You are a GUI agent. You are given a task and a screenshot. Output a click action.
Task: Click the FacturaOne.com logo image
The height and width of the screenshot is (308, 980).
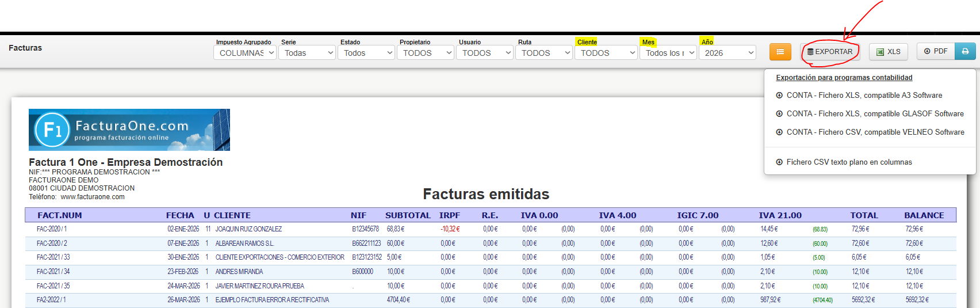tap(129, 130)
